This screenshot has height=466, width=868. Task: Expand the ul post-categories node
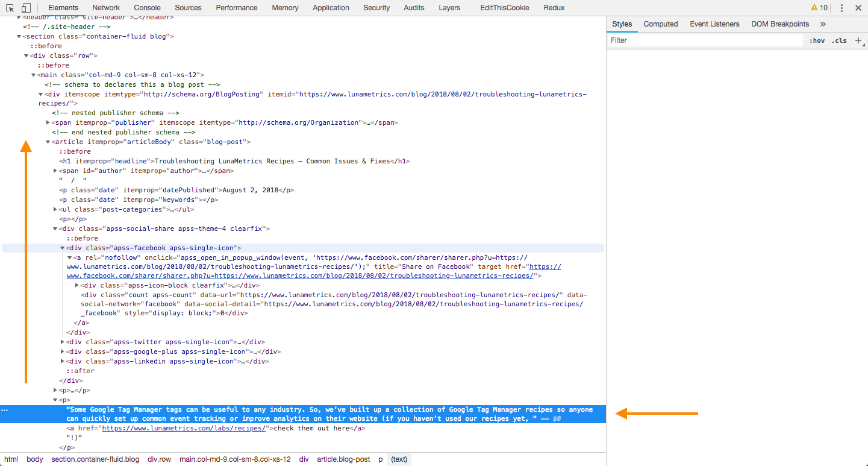[55, 210]
